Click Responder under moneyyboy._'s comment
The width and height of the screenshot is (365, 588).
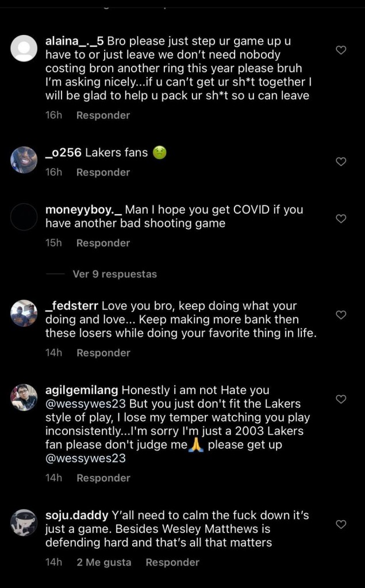point(103,243)
